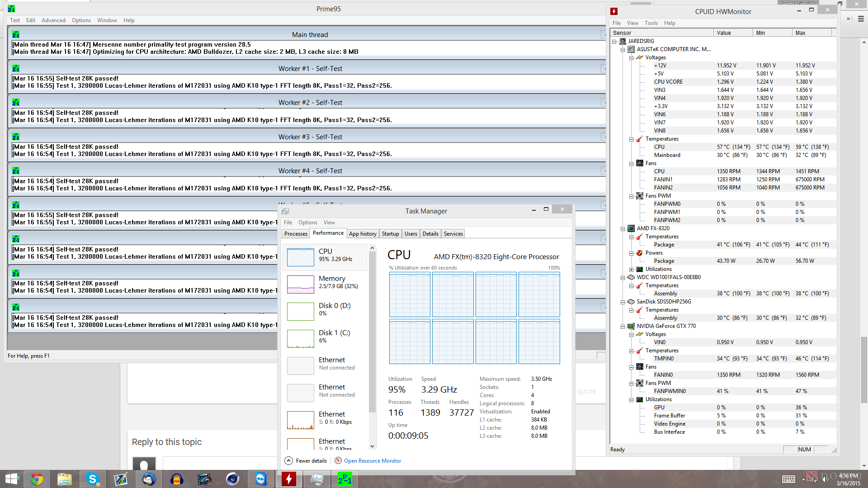Open the App history tab

click(363, 234)
